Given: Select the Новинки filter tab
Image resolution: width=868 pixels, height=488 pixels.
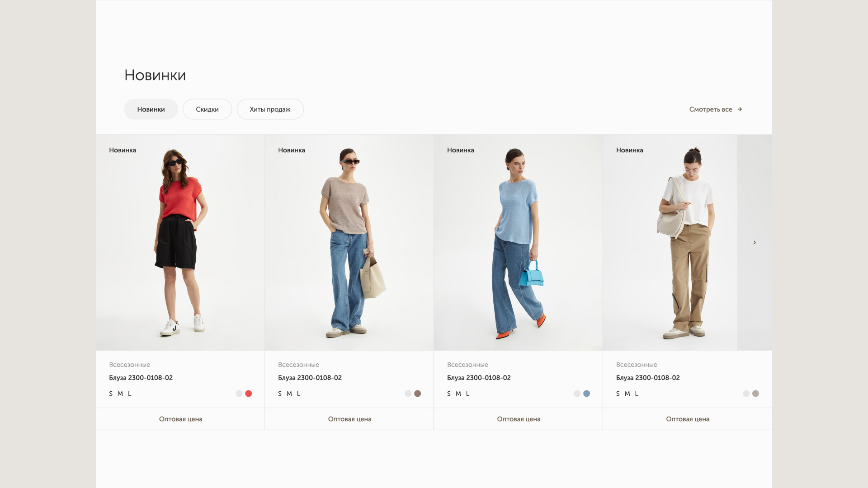Looking at the screenshot, I should (151, 109).
